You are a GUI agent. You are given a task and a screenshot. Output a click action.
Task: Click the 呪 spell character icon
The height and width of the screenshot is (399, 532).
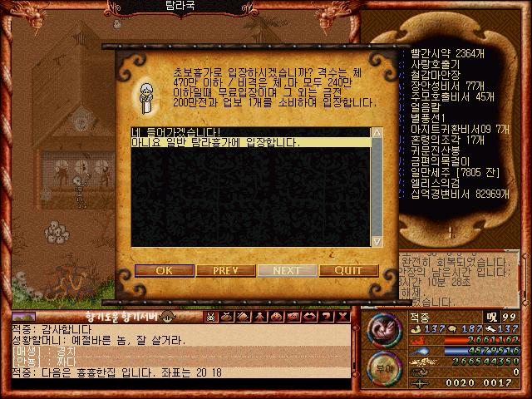[491, 318]
